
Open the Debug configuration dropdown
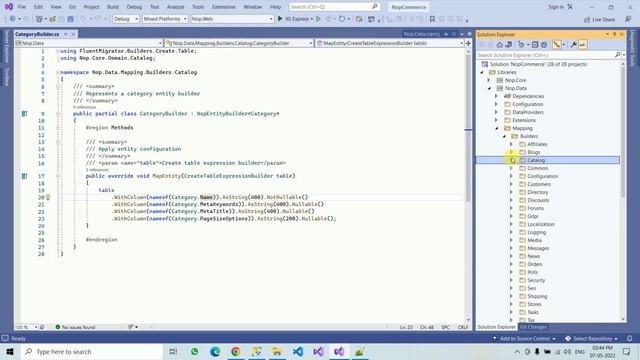[126, 19]
